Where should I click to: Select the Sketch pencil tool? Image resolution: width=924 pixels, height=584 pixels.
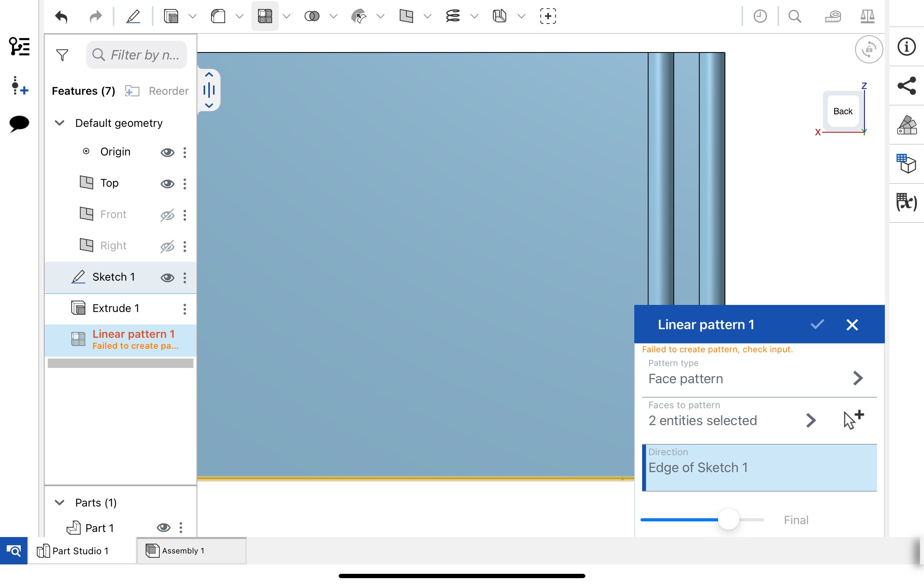[x=133, y=16]
